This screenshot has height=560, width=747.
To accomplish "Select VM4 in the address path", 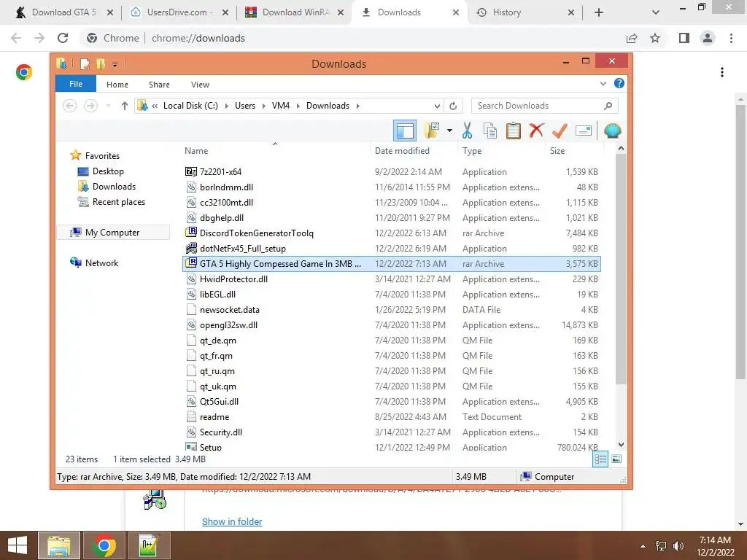I will click(x=281, y=106).
